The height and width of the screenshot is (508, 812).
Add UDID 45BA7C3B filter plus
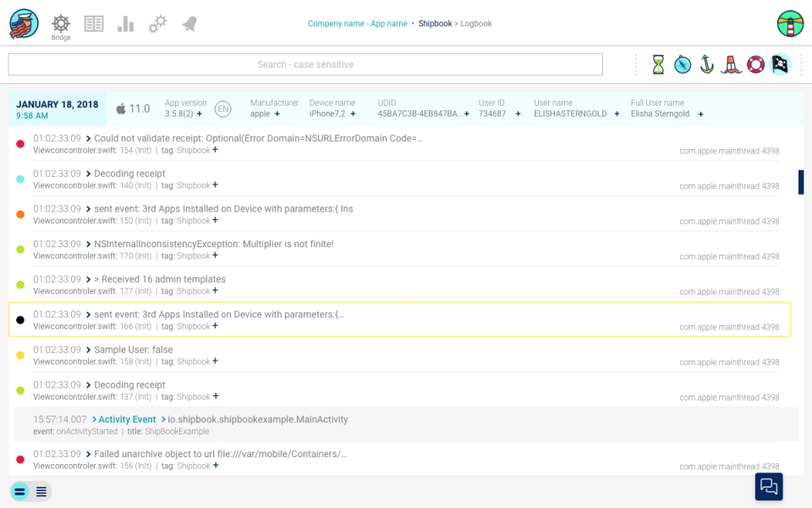(467, 114)
